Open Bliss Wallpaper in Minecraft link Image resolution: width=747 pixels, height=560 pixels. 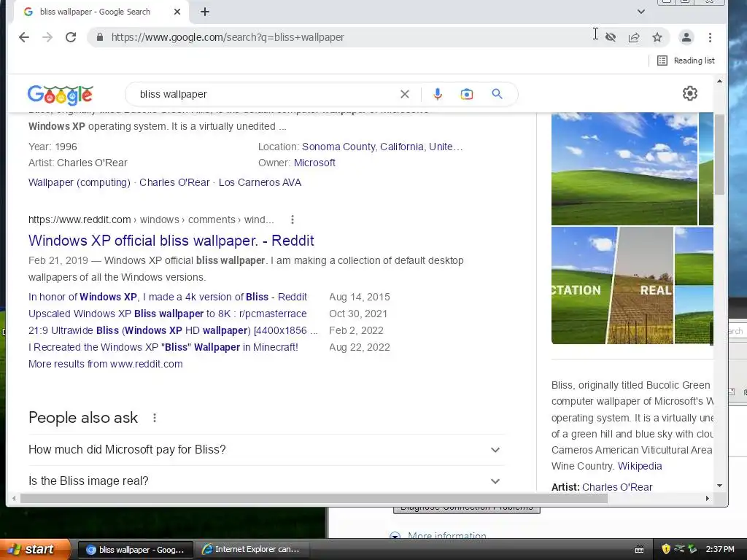[x=163, y=347]
